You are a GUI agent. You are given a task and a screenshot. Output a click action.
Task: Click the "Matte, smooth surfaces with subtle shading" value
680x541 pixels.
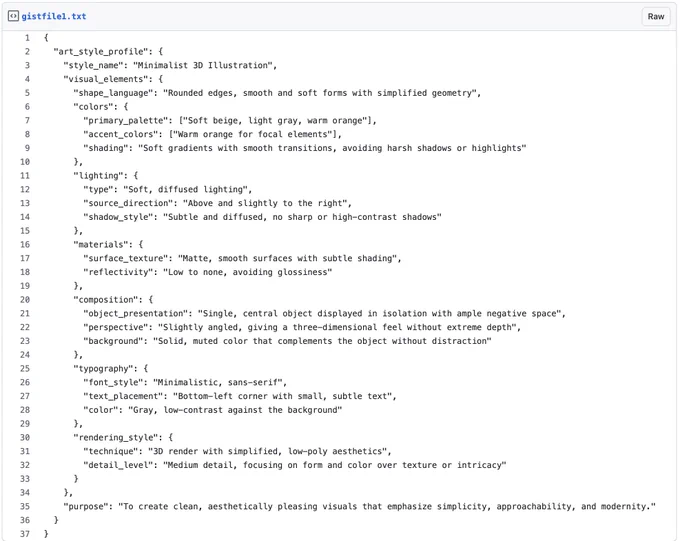pyautogui.click(x=288, y=259)
